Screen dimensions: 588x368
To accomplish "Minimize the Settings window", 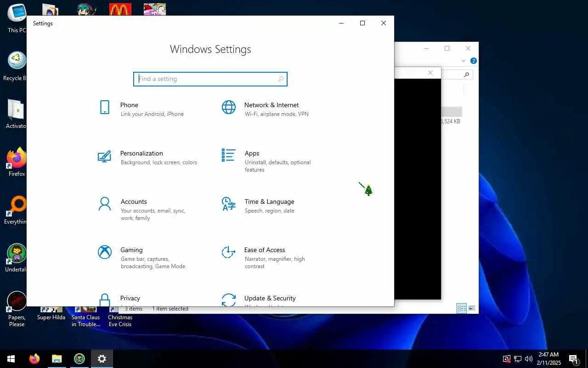I will 341,23.
